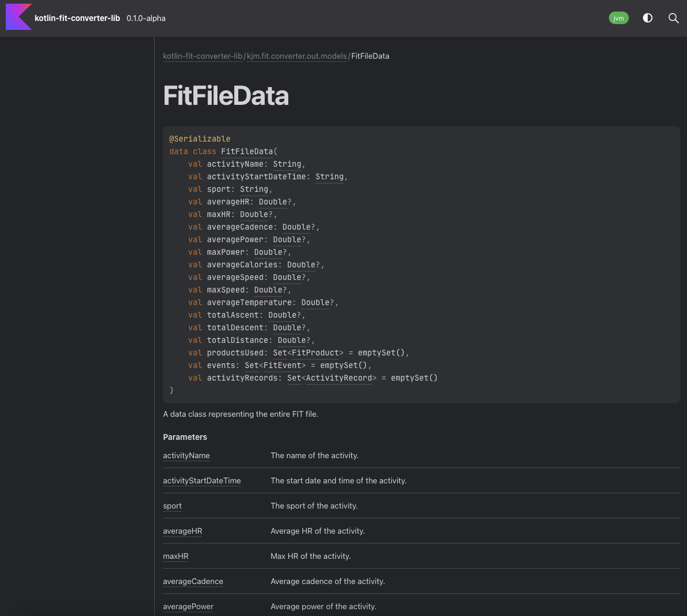Screen dimensions: 687x616
Task: Open ActivityRecord type link
Action: click(x=339, y=378)
